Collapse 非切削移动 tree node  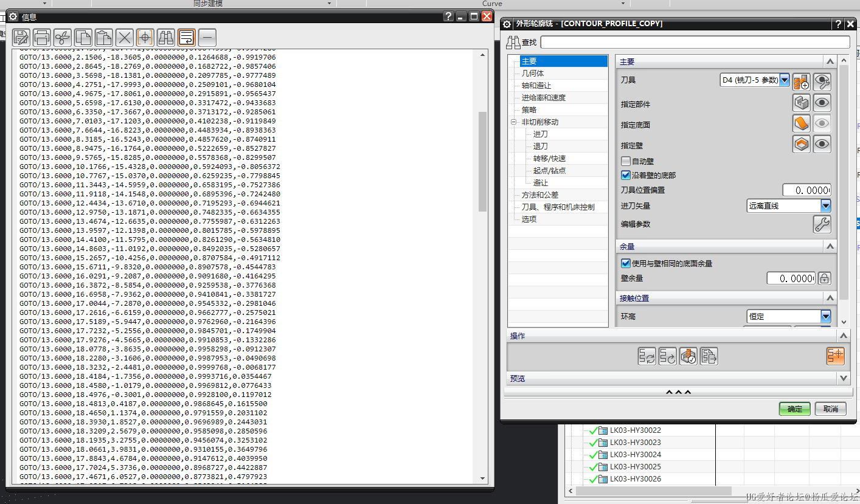513,122
